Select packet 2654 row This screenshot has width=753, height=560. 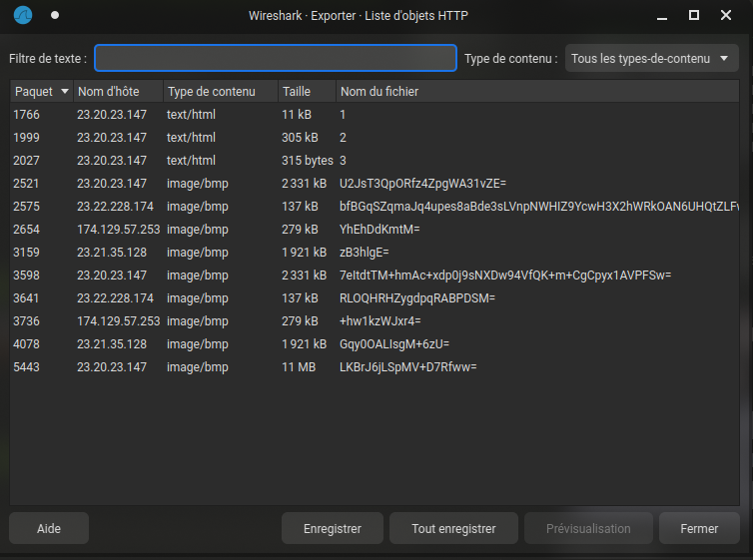[x=375, y=230]
